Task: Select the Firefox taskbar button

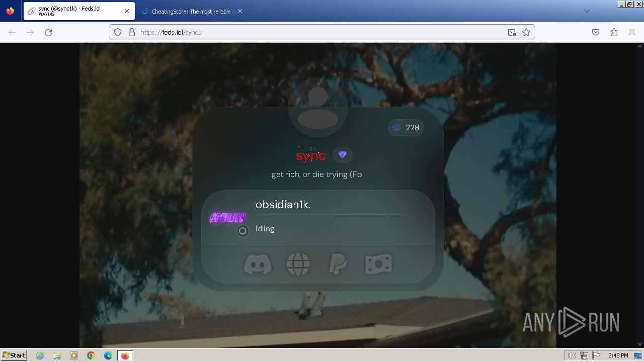Action: (125, 355)
